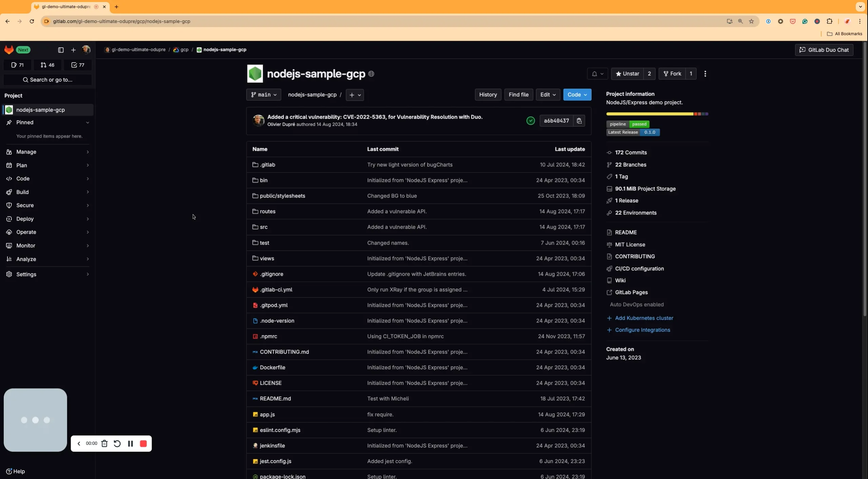Image resolution: width=868 pixels, height=479 pixels.
Task: Copy the commit SHA a6b40437
Action: point(579,121)
